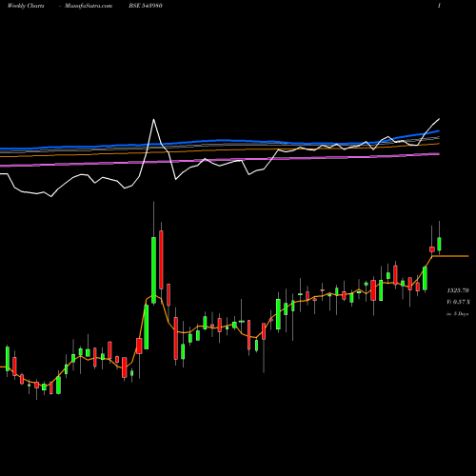Click the BSE 543980 symbol text
The width and height of the screenshot is (476, 476).
pos(146,6)
